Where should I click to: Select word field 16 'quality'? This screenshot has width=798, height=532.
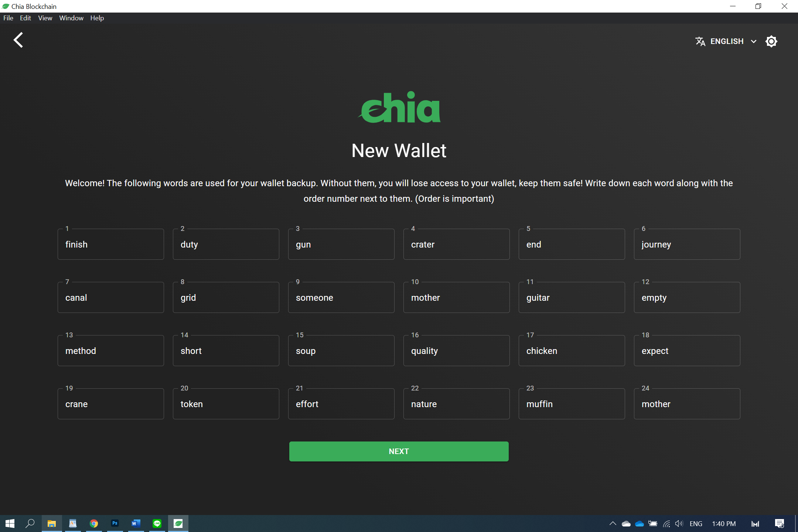(x=456, y=351)
